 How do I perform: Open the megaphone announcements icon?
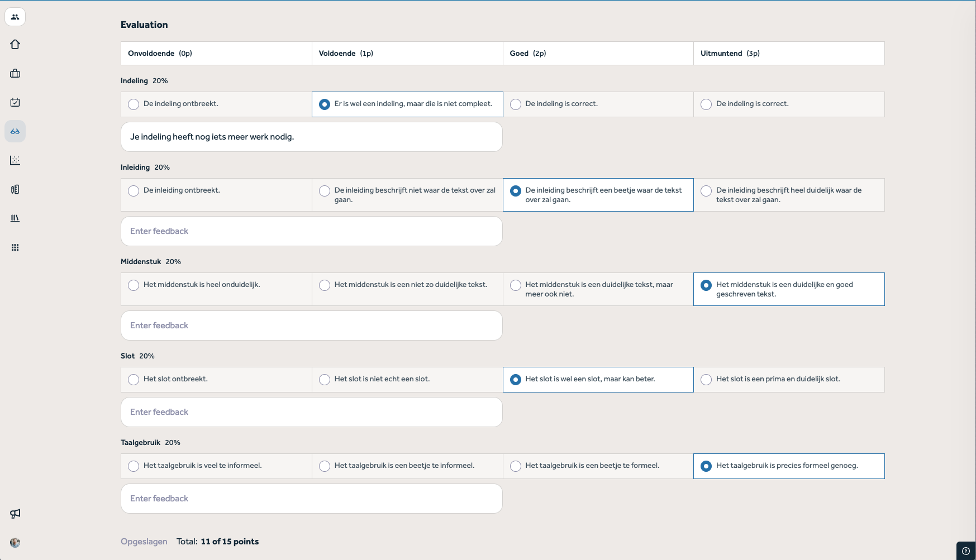15,514
